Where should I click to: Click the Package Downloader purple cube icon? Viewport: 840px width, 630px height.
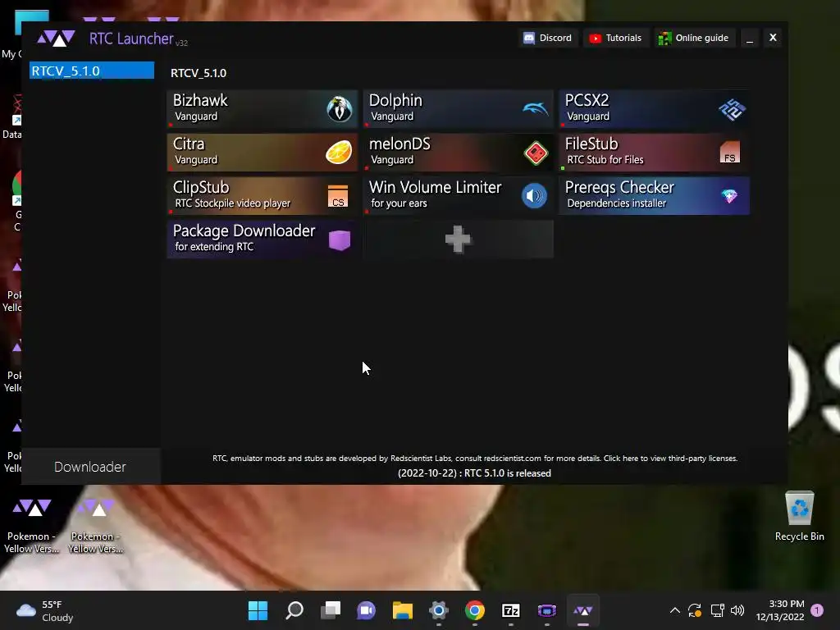[339, 240]
